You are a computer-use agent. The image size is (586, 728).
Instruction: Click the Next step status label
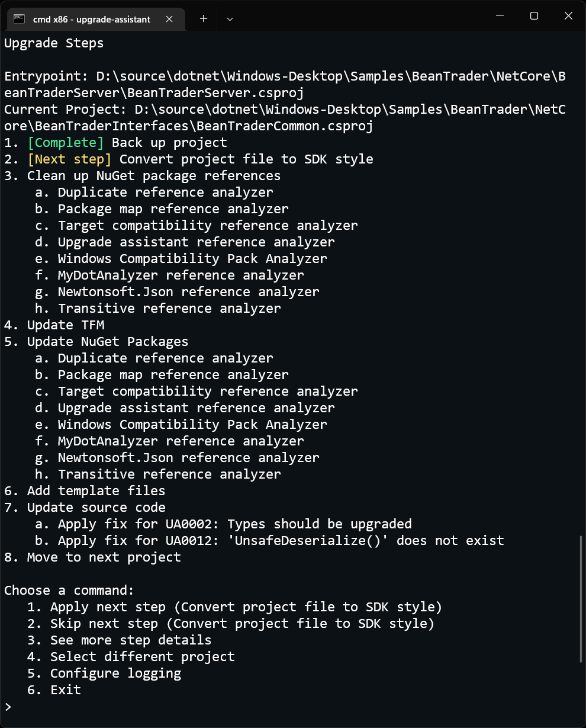coord(69,159)
